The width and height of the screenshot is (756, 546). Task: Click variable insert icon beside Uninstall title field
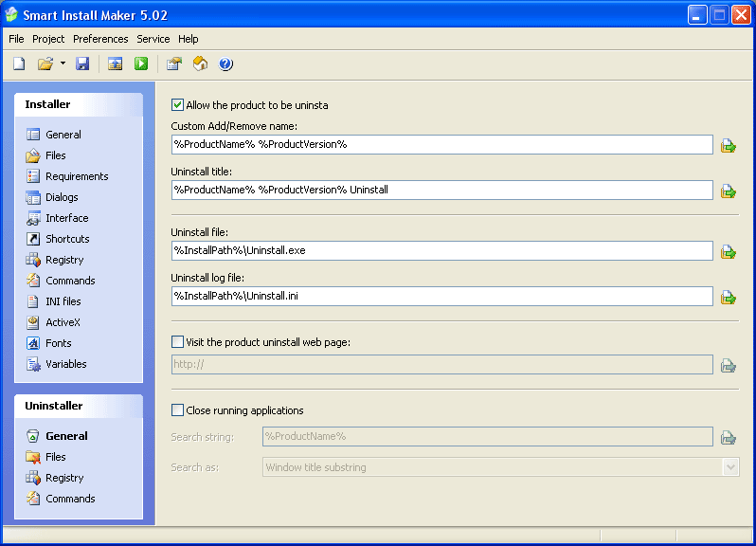[x=728, y=191]
